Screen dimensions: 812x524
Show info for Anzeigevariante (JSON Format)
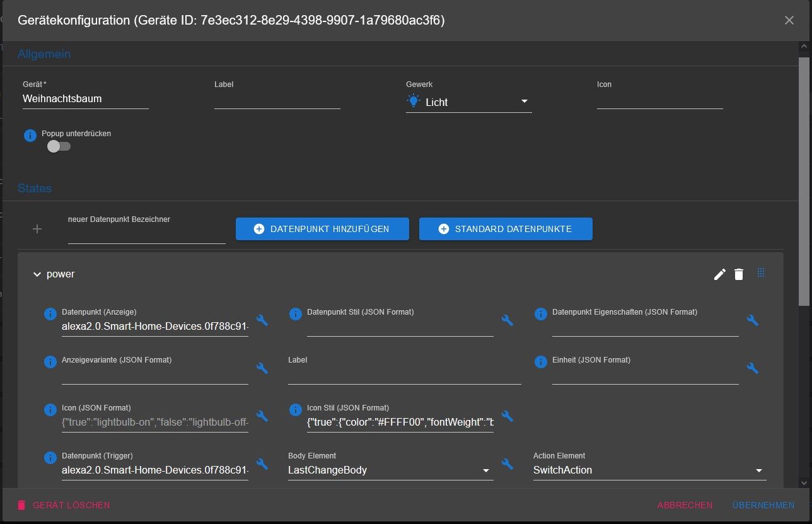tap(50, 362)
